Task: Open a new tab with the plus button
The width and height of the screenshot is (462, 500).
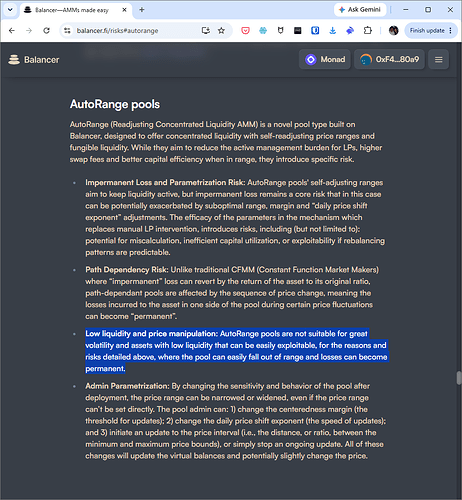Action: click(x=142, y=10)
